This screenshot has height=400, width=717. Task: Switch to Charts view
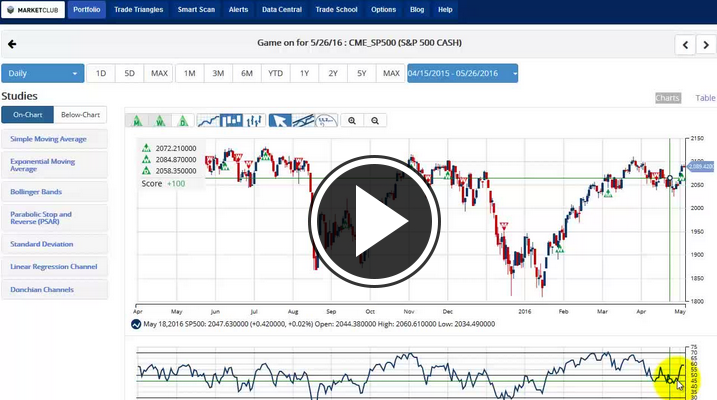tap(668, 98)
